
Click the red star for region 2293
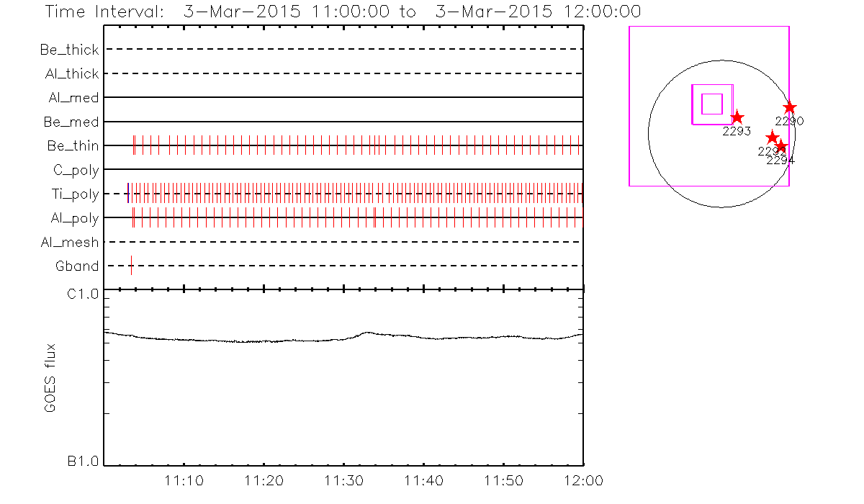pos(737,117)
